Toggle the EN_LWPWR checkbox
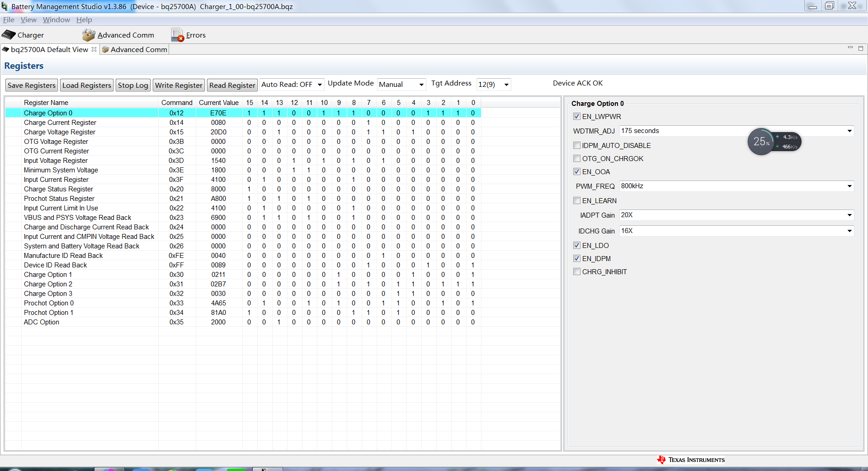868x471 pixels. [577, 116]
